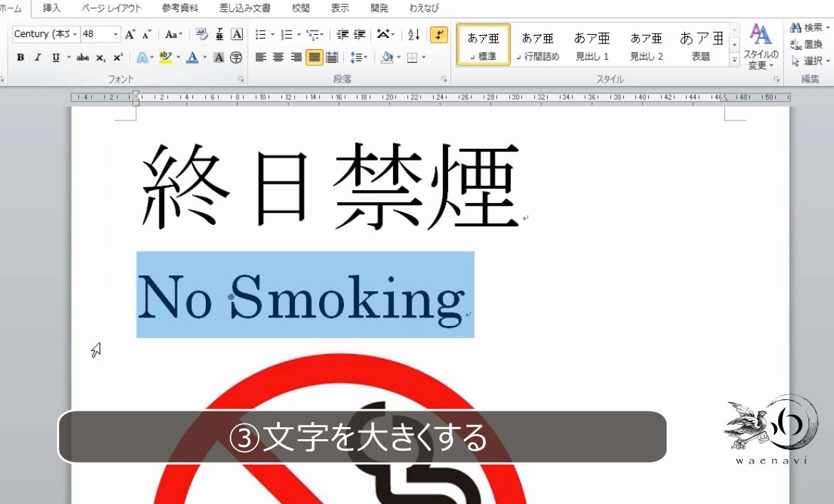Screen dimensions: 834x504
Task: Sort text with A-Z icon
Action: coord(414,35)
